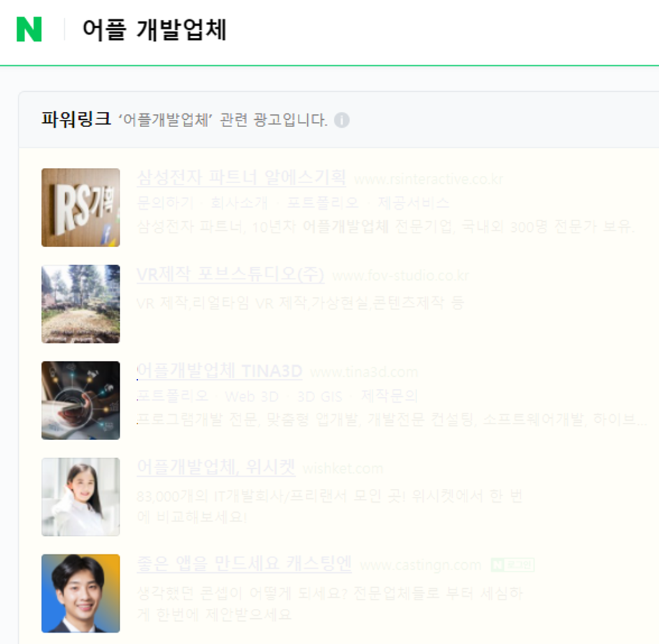Select the Web 3D sublink under TINA3D
Screen dimensions: 659x644
[252, 396]
